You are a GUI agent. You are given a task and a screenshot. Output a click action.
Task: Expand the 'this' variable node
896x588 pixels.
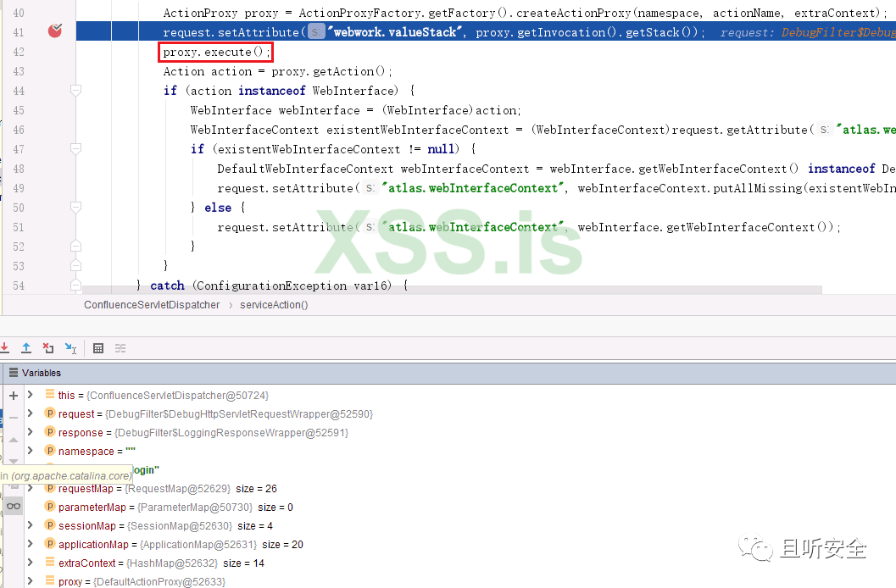pyautogui.click(x=31, y=395)
